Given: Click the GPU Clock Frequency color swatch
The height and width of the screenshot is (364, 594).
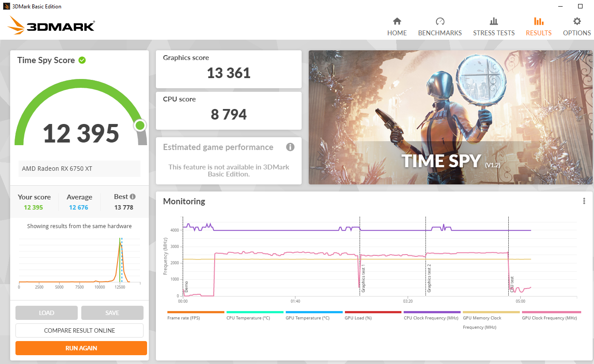Looking at the screenshot, I should click(x=551, y=312).
